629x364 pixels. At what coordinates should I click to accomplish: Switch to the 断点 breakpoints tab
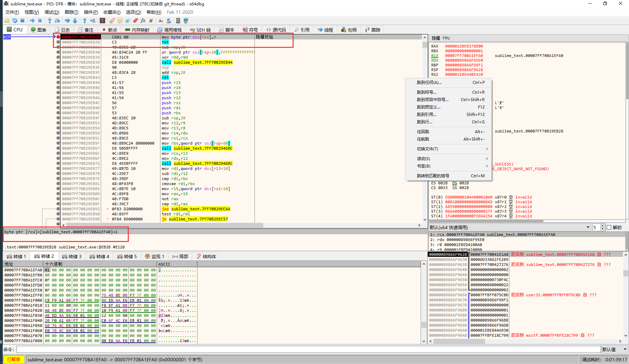pos(110,30)
